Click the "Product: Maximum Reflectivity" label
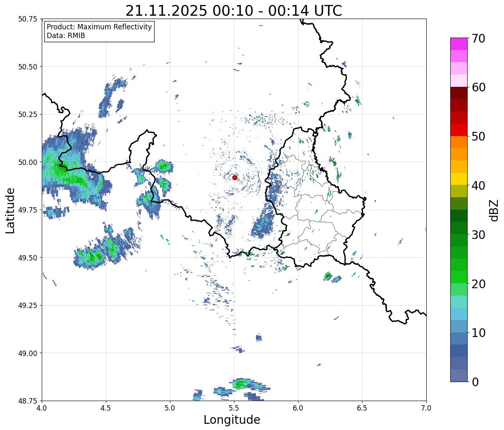Image resolution: width=504 pixels, height=430 pixels. pyautogui.click(x=99, y=27)
